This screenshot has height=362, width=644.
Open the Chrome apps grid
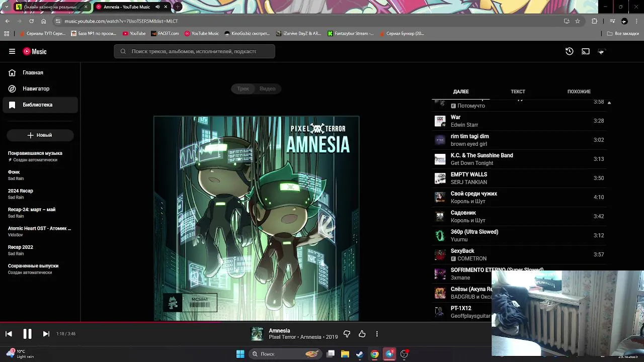click(x=7, y=34)
